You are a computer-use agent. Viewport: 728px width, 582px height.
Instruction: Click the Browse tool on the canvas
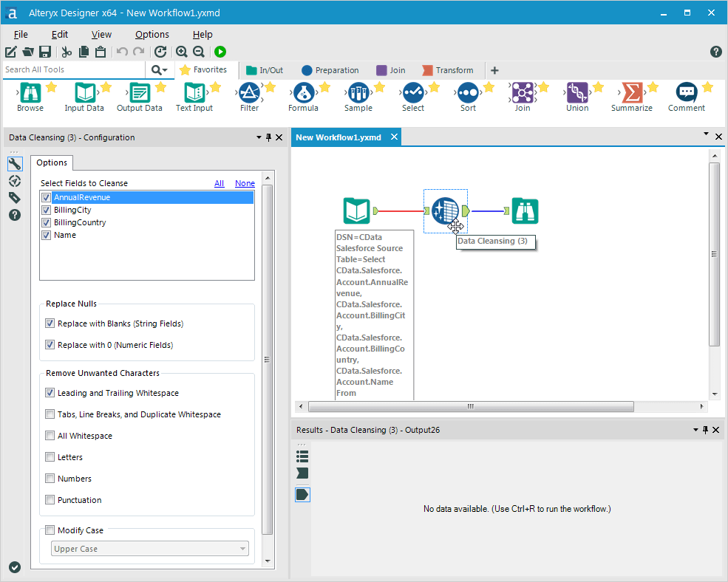[525, 211]
